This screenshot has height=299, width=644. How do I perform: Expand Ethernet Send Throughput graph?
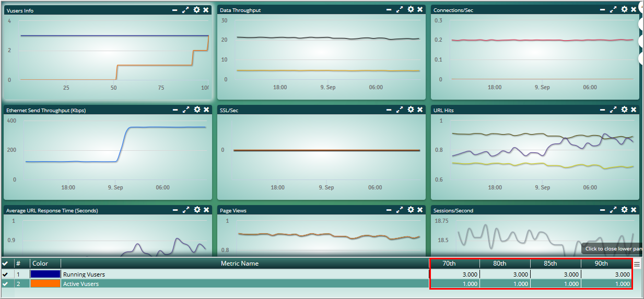(186, 110)
